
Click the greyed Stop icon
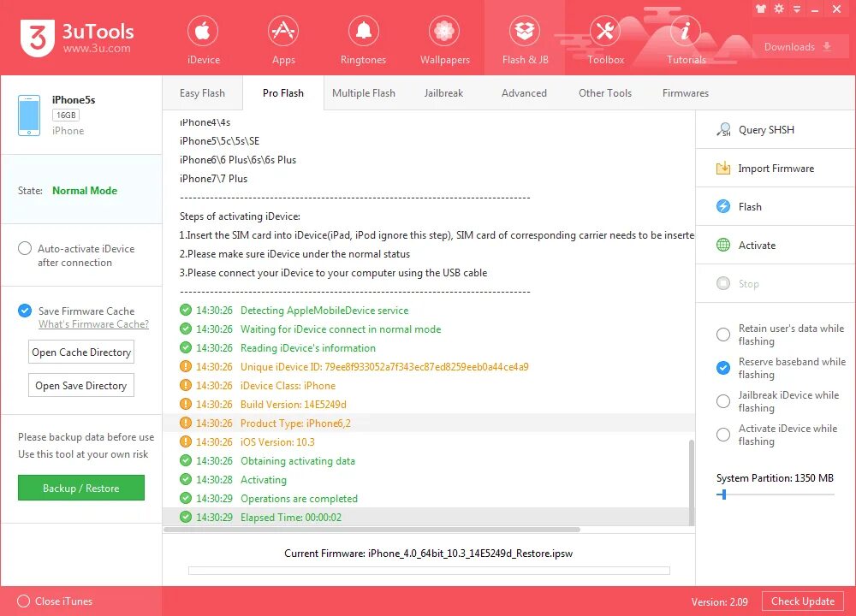coord(723,283)
